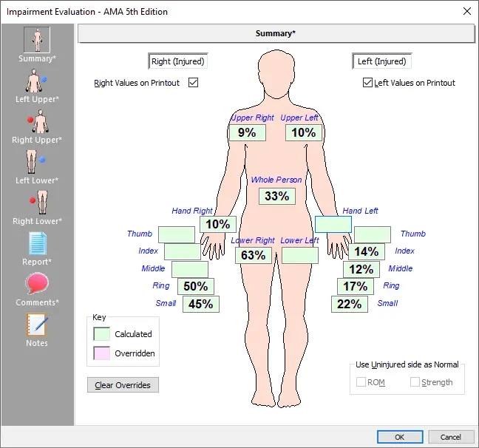Select the Left (Injured) field
Image resolution: width=479 pixels, height=448 pixels.
coord(382,61)
